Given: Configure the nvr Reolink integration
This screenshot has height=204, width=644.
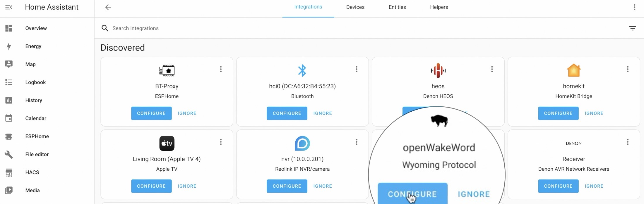Looking at the screenshot, I should [287, 186].
